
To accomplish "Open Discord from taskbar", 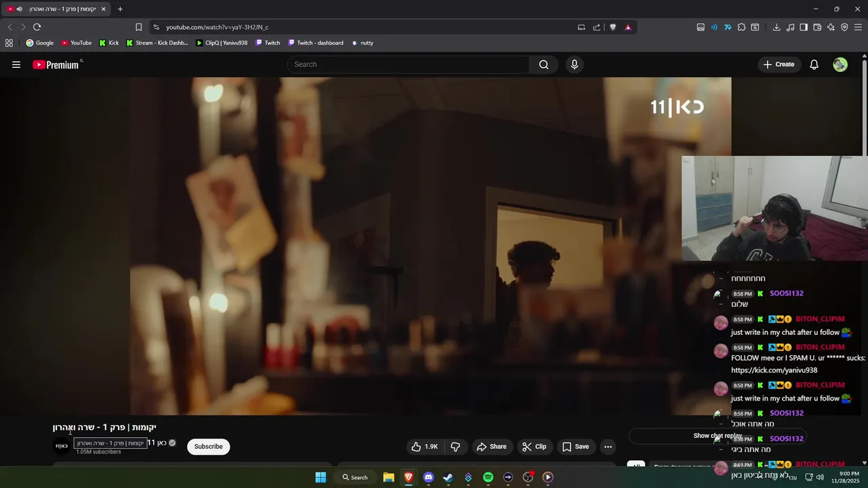I will click(x=428, y=477).
